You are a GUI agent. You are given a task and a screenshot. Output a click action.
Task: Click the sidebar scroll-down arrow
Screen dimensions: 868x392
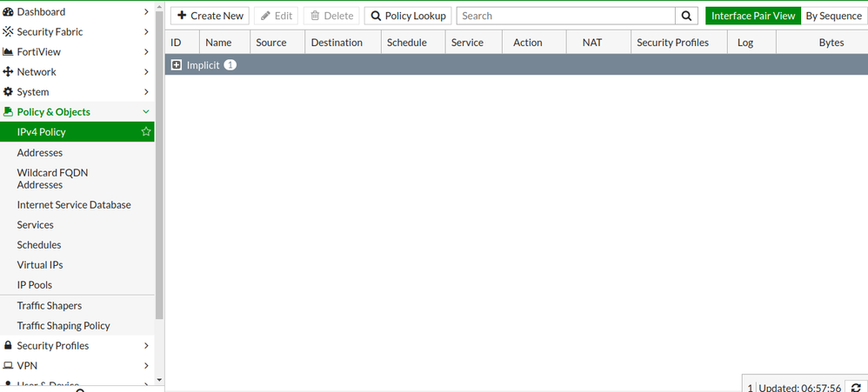159,380
